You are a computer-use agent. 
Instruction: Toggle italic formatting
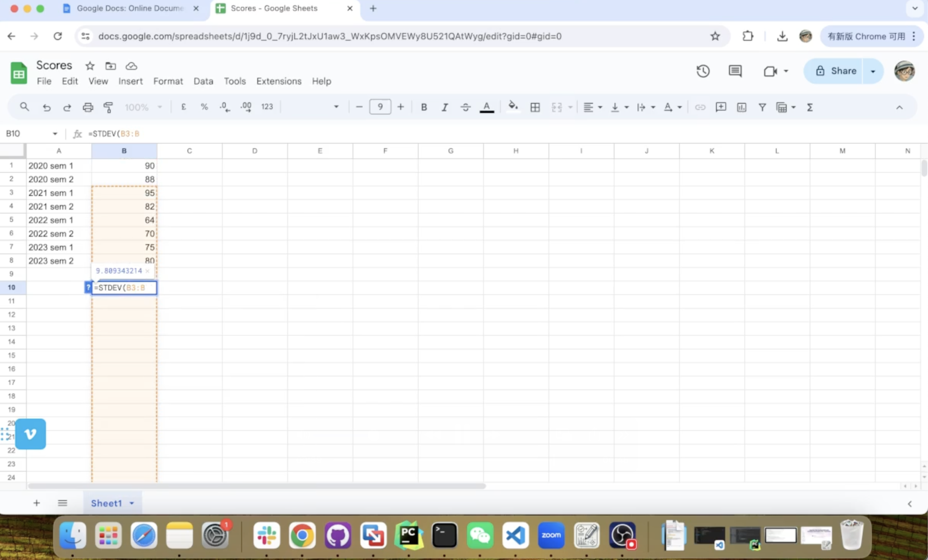coord(444,108)
